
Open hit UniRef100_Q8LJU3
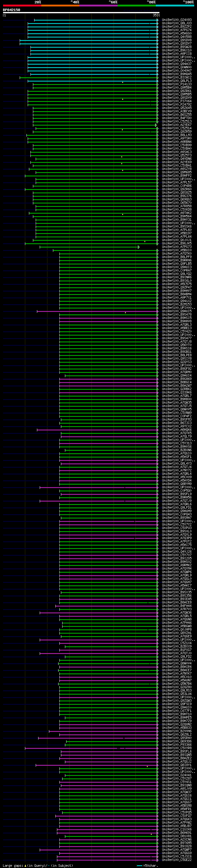[x=177, y=23]
